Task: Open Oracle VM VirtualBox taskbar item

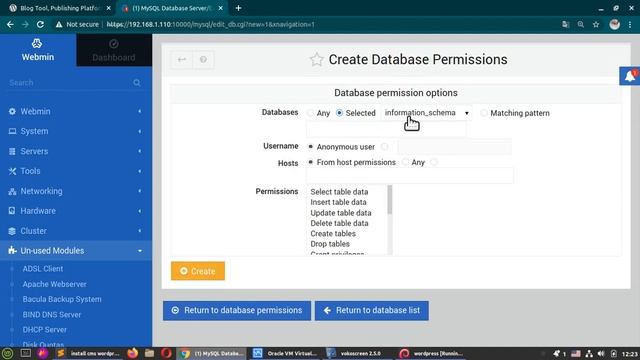Action: pyautogui.click(x=285, y=353)
